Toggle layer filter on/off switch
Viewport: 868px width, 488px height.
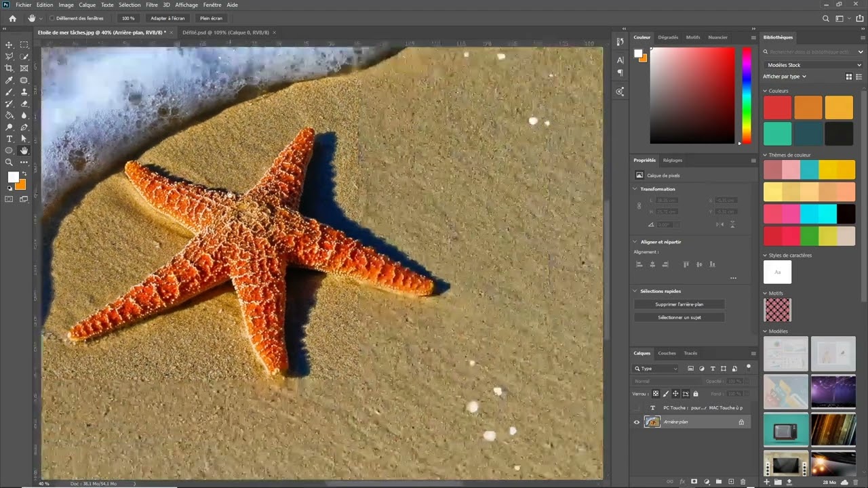pos(749,367)
